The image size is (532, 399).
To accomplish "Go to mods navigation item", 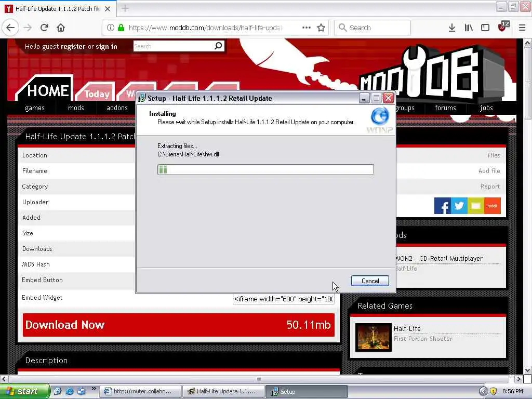I will pos(76,108).
